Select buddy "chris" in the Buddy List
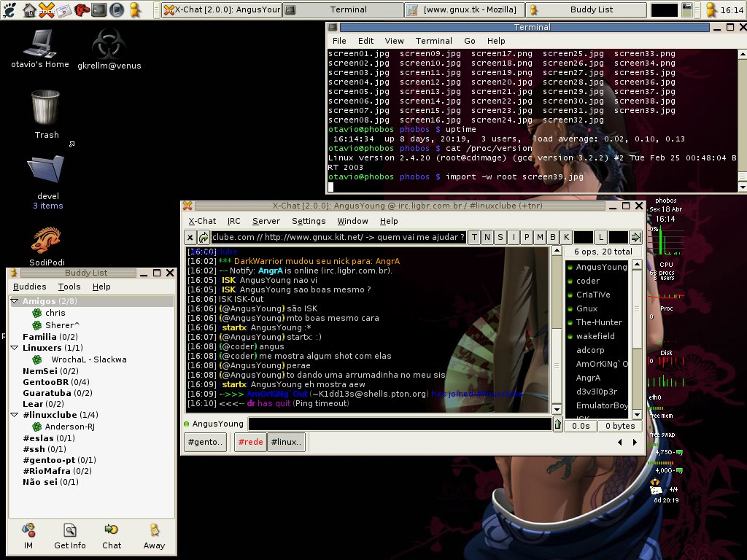 pyautogui.click(x=55, y=313)
